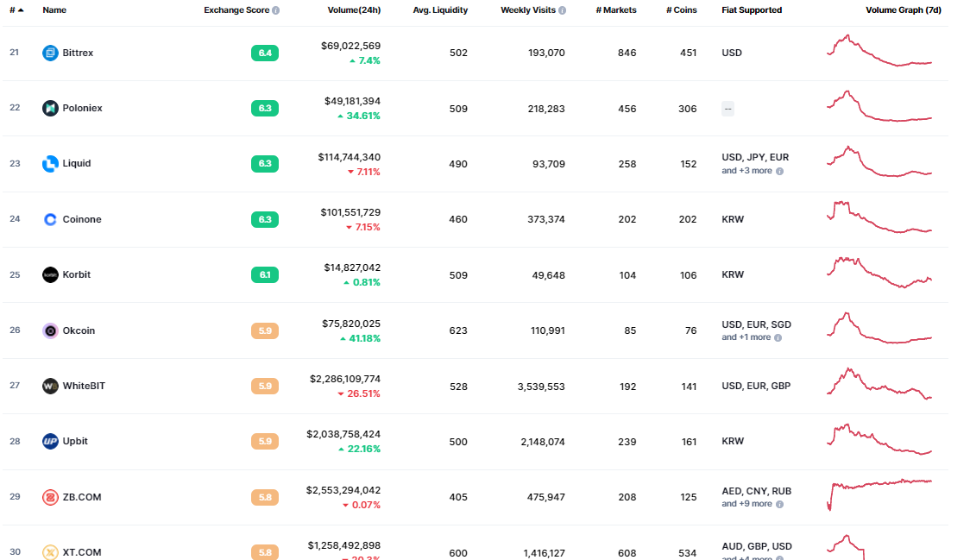Click info icon beside ZB.COM's +9 more
Screen dimensions: 970x560
(779, 504)
